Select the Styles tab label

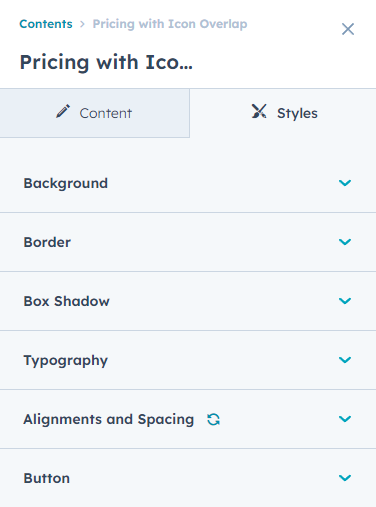tap(297, 113)
